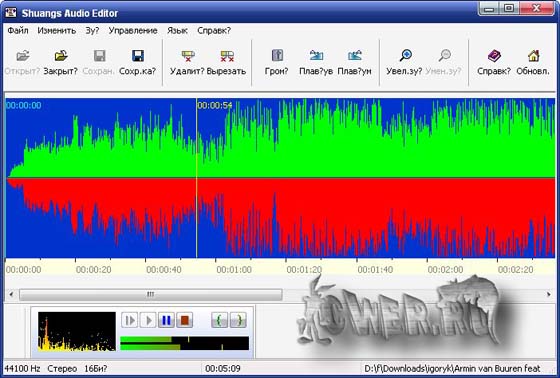Click the Закрыт? folder icon
The height and width of the screenshot is (378, 560).
point(61,56)
